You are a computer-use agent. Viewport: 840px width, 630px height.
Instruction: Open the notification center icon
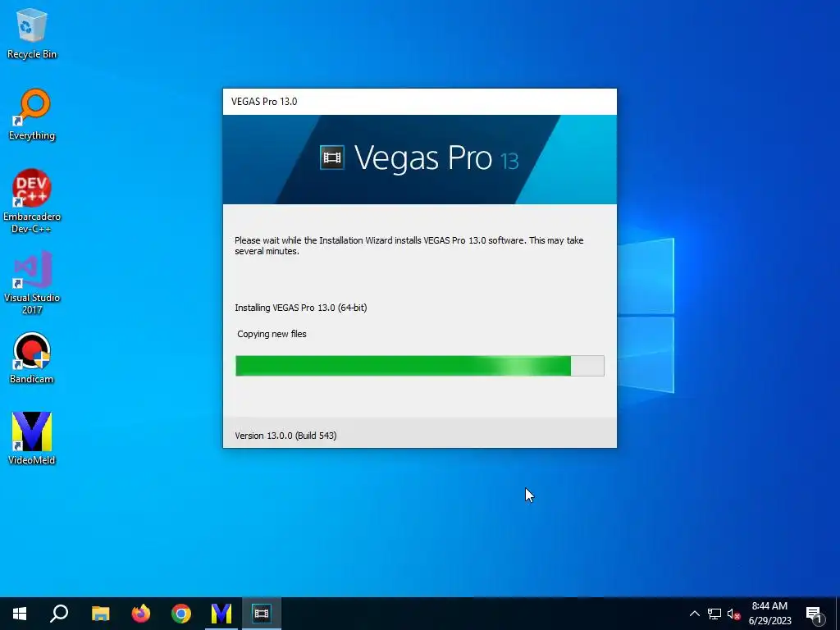[815, 614]
